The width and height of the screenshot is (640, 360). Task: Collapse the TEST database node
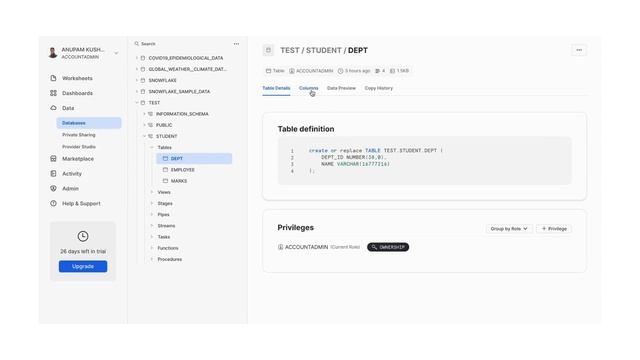point(137,103)
